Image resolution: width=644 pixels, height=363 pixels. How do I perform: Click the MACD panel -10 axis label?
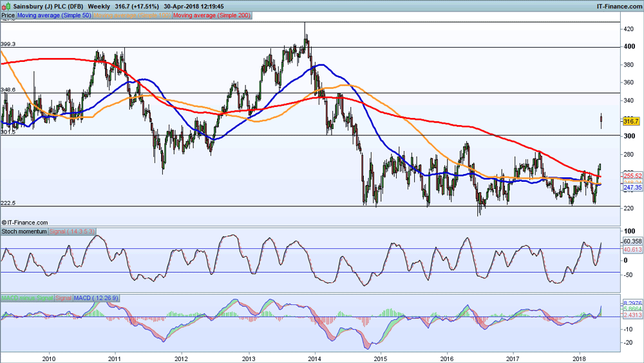628,329
